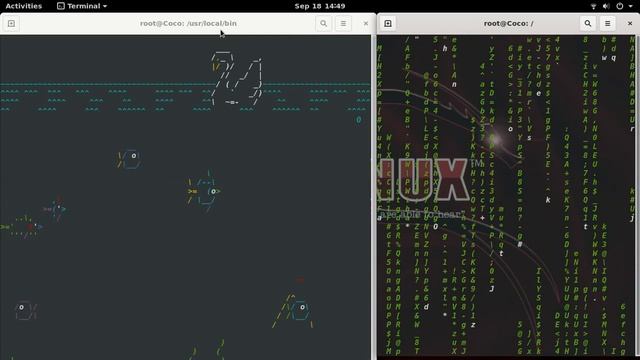The width and height of the screenshot is (640, 360).
Task: Open new tab in /usr/local/bin terminal
Action: pyautogui.click(x=11, y=24)
